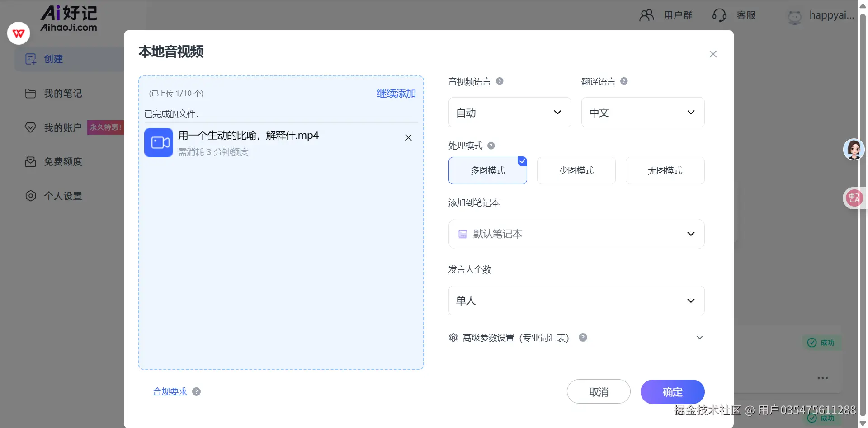
Task: Click the 确定 button
Action: (672, 392)
